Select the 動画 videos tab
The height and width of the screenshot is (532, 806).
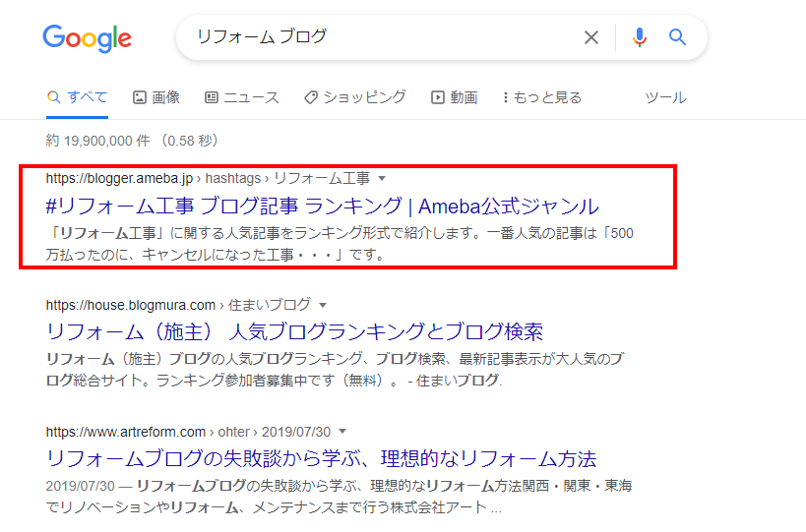coord(455,97)
